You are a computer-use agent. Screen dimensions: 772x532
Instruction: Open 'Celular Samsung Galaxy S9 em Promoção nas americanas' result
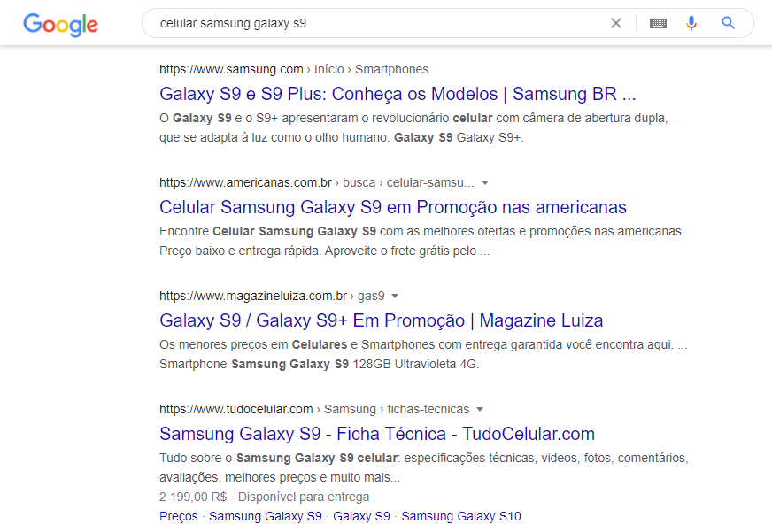point(393,207)
